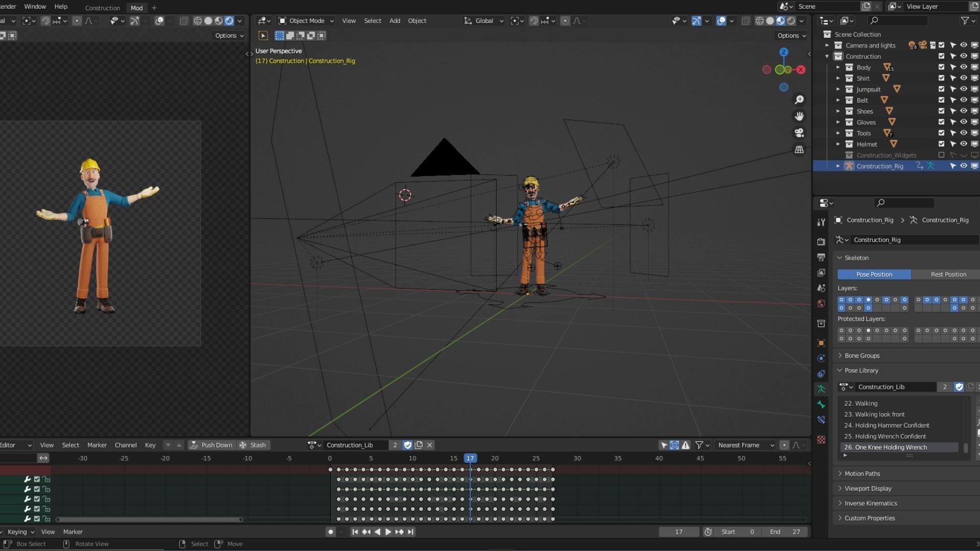Expand the Motion Paths panel

tap(862, 474)
